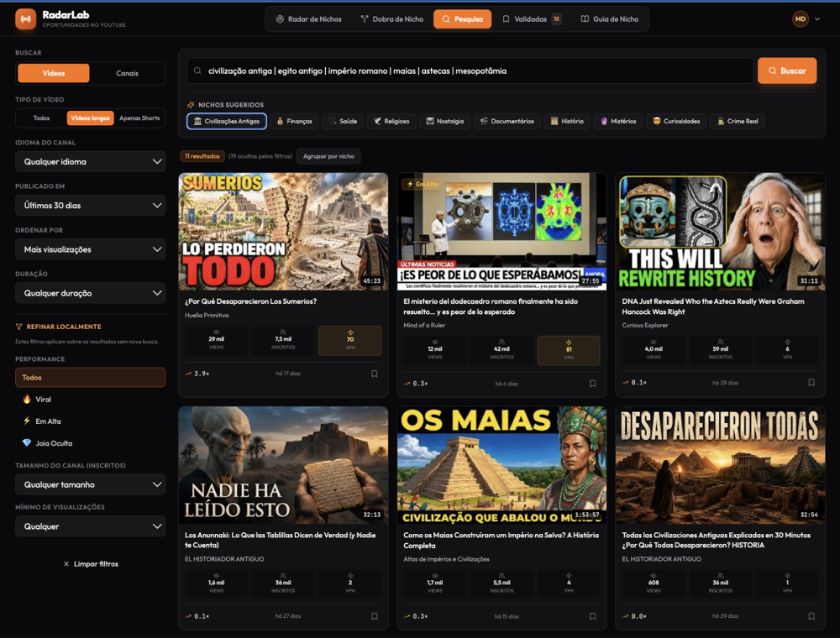Click the Validadas count badge 12
The image size is (840, 638).
coord(557,18)
